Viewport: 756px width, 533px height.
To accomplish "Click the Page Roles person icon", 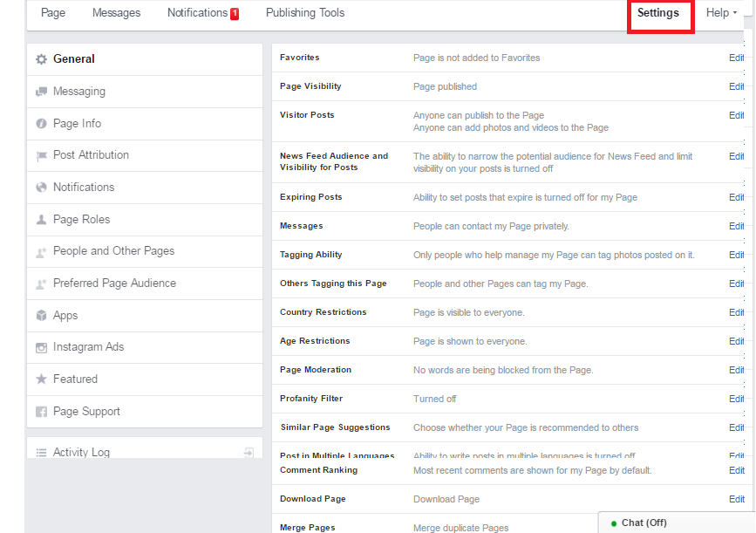I will click(x=42, y=220).
